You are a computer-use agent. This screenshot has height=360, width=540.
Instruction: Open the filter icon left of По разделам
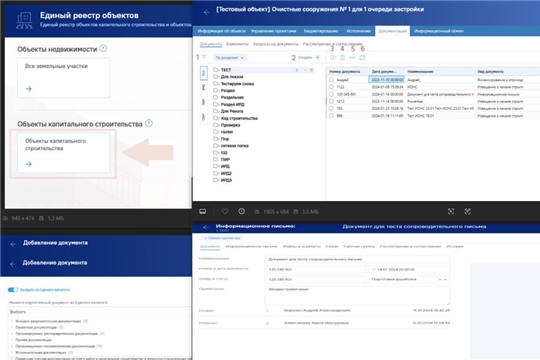[204, 57]
